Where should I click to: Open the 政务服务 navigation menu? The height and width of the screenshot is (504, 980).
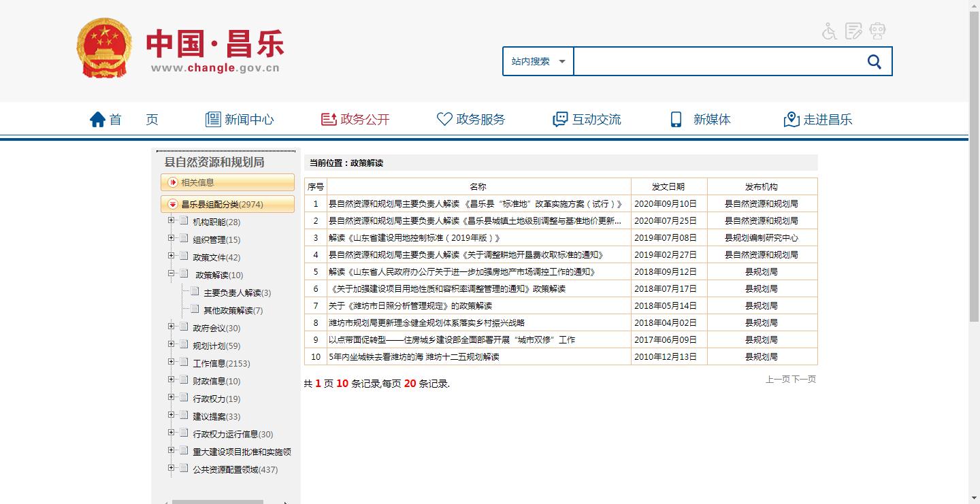coord(471,120)
